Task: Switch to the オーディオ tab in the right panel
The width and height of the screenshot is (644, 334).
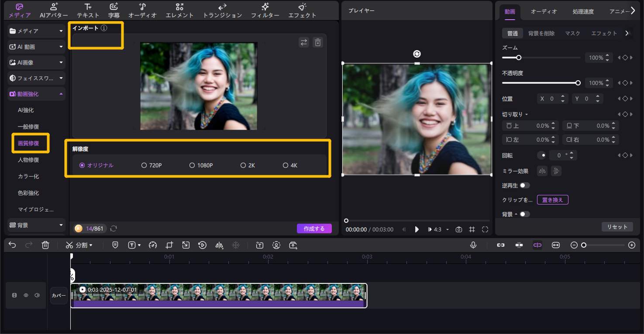Action: [544, 12]
